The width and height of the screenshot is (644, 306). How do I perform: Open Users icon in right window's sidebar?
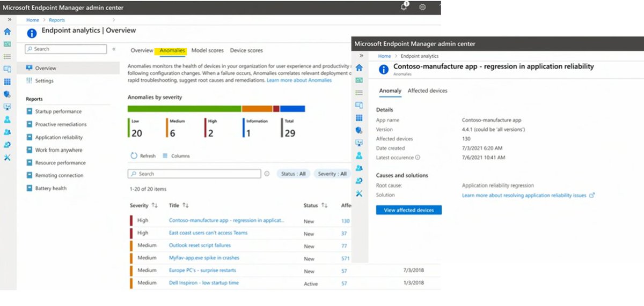tap(359, 155)
